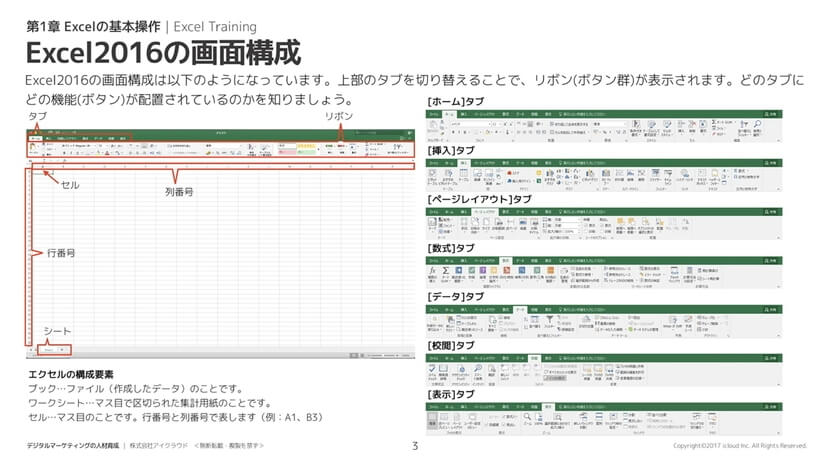Image resolution: width=830 pixels, height=467 pixels.
Task: Click yellow cell style swatch in large Excel screenshot
Action: click(x=306, y=146)
